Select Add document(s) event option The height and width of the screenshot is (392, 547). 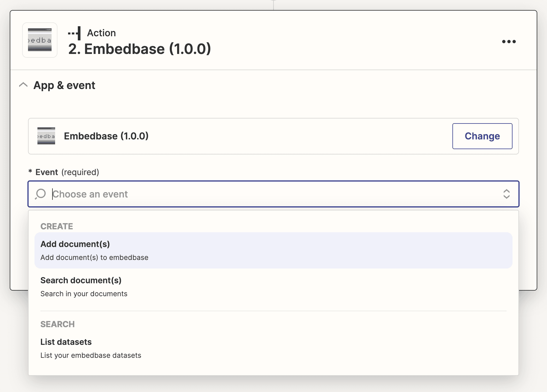[273, 250]
